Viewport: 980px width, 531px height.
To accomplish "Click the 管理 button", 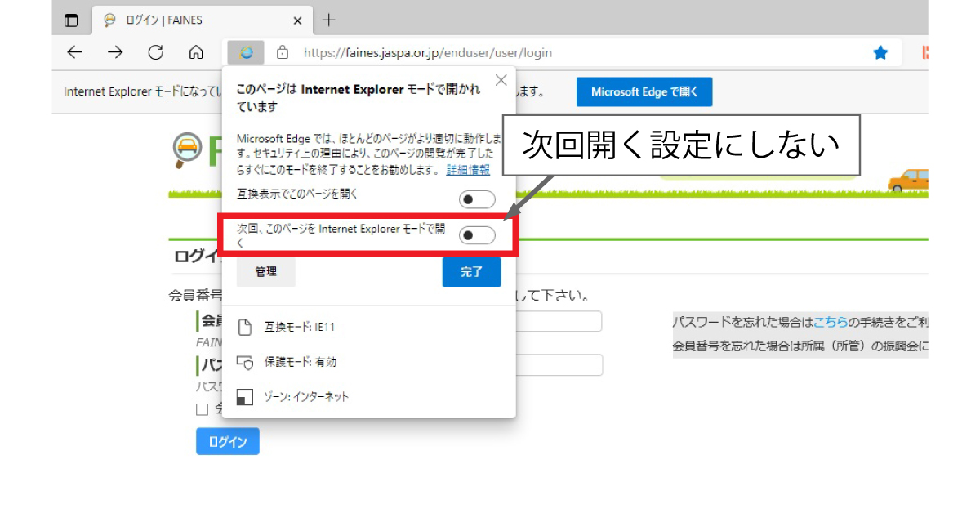I will (265, 272).
